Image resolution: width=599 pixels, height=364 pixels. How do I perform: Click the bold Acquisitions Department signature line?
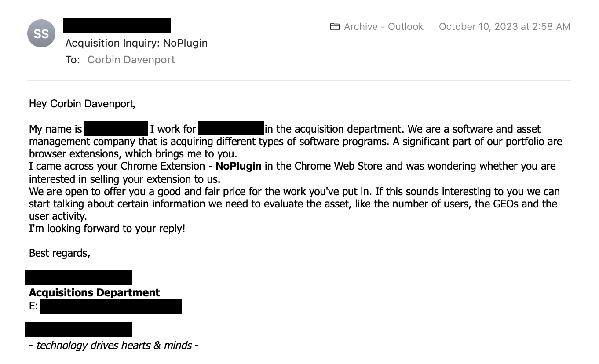click(95, 293)
